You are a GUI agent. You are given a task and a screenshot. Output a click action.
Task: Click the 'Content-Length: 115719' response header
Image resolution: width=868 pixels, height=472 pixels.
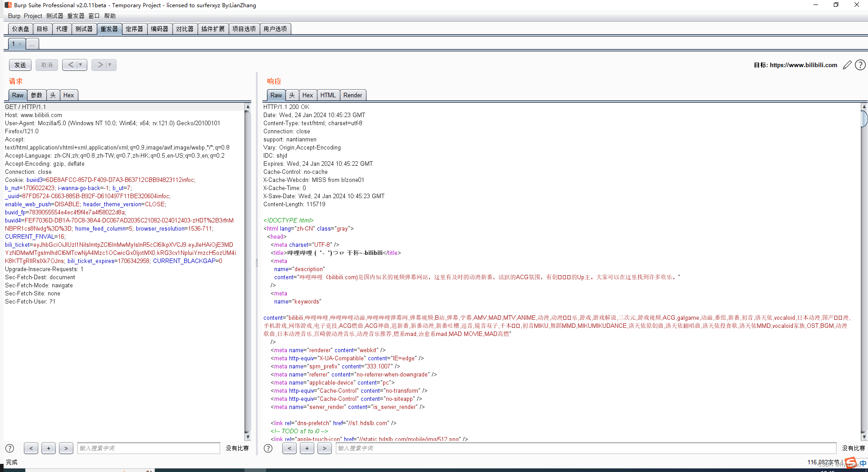294,204
